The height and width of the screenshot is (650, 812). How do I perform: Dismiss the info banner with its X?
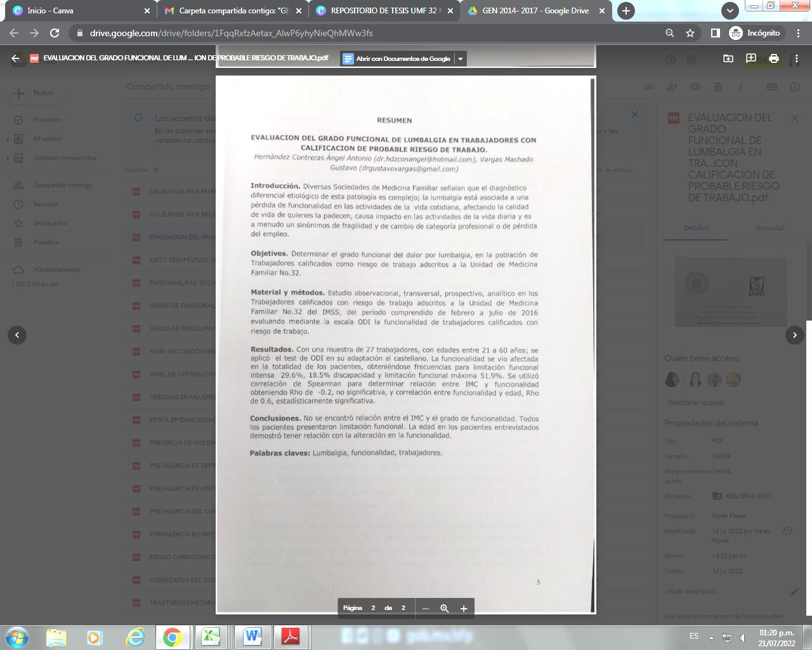point(635,115)
